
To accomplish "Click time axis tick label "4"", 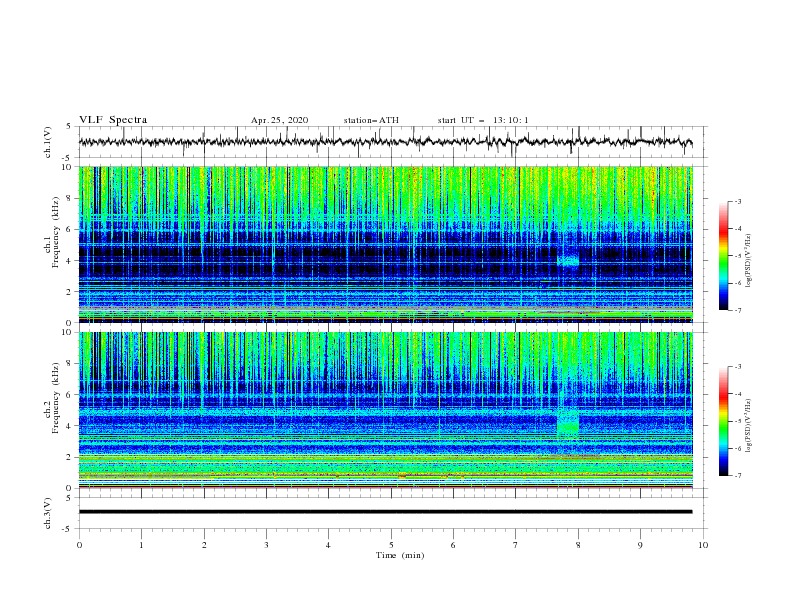I will (328, 545).
